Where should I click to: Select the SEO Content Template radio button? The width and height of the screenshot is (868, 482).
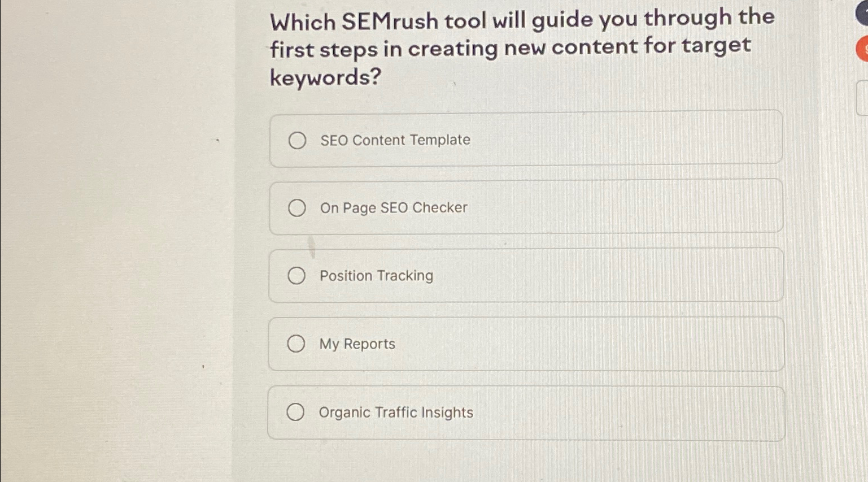[x=298, y=141]
